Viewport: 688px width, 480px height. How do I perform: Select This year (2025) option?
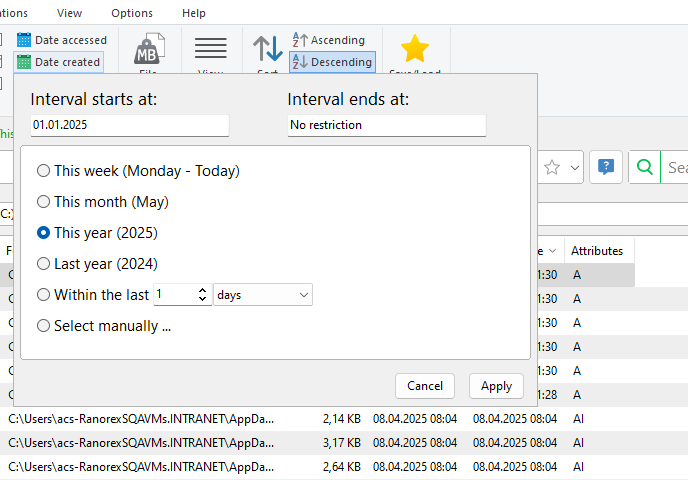coord(97,233)
